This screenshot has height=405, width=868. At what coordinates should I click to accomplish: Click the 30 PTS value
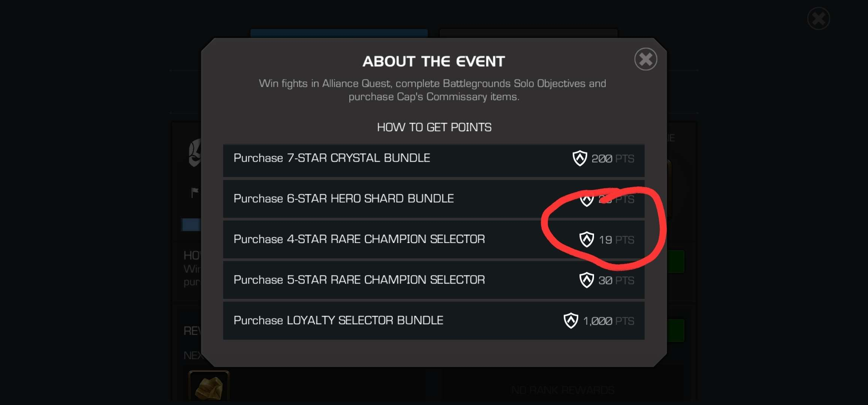click(x=617, y=280)
